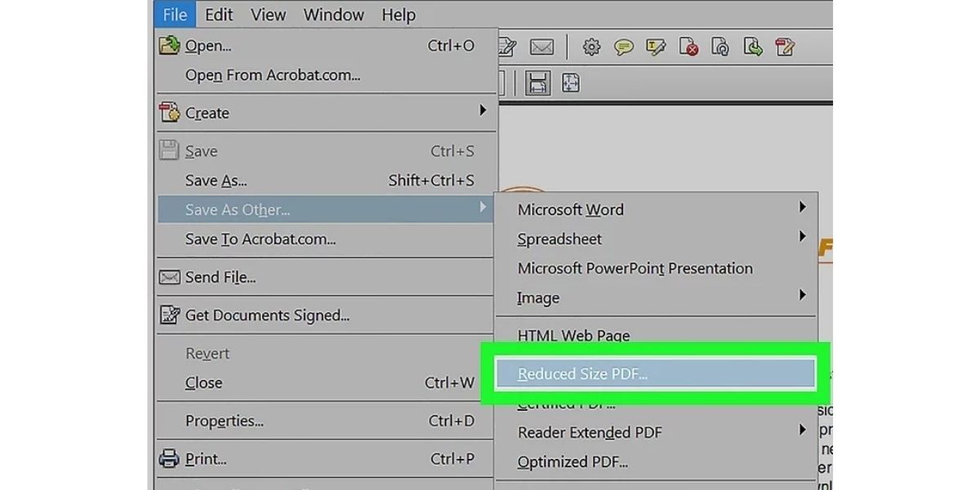The height and width of the screenshot is (490, 980).
Task: Open the Edit menu
Action: click(x=218, y=15)
